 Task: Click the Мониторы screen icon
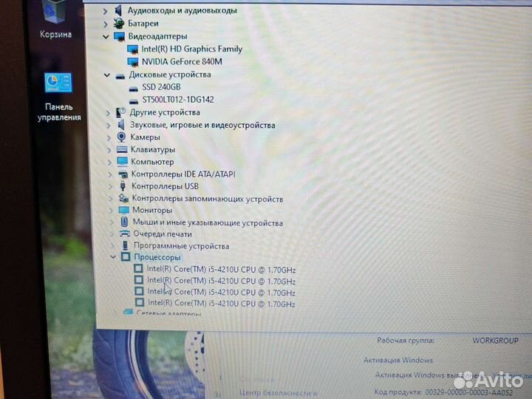[x=124, y=210]
